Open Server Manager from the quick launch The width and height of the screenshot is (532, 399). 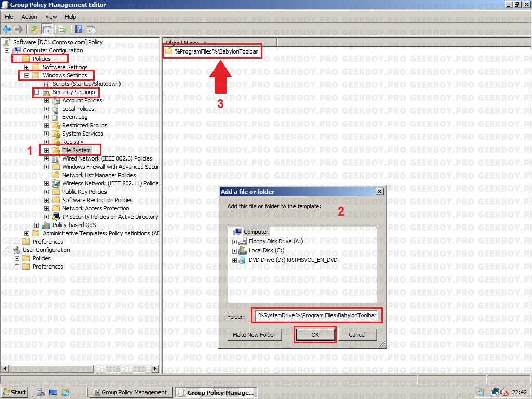(41, 393)
